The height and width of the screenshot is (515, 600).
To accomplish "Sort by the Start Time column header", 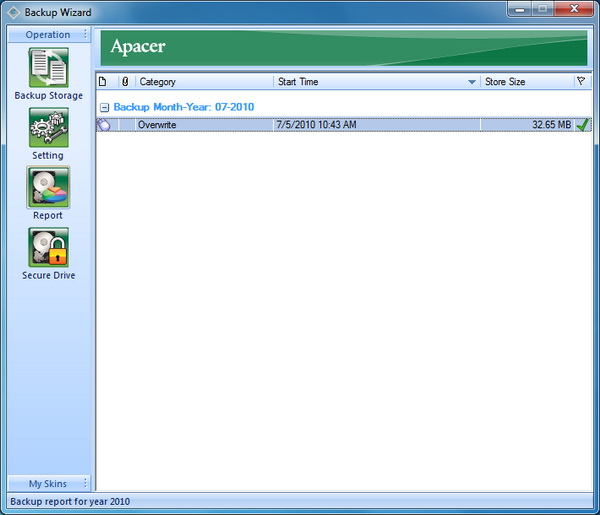I will click(x=377, y=81).
